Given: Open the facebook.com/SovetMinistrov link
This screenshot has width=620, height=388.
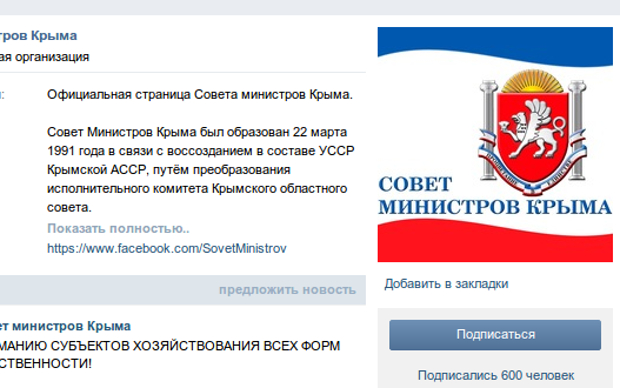Looking at the screenshot, I should (x=166, y=248).
